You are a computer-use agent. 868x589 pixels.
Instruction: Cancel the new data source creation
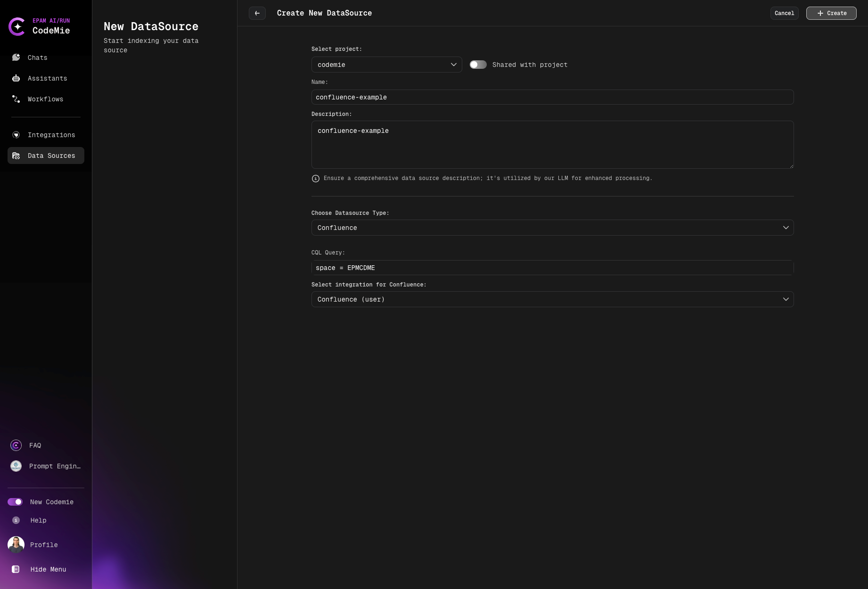click(784, 13)
